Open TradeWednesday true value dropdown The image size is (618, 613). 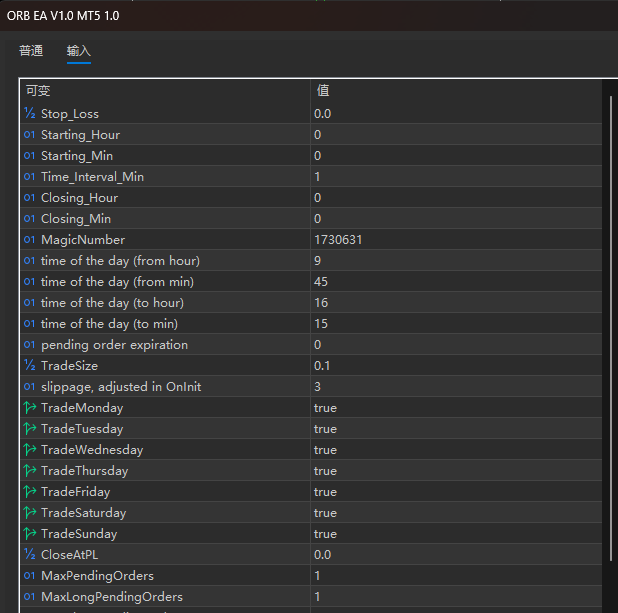(456, 449)
